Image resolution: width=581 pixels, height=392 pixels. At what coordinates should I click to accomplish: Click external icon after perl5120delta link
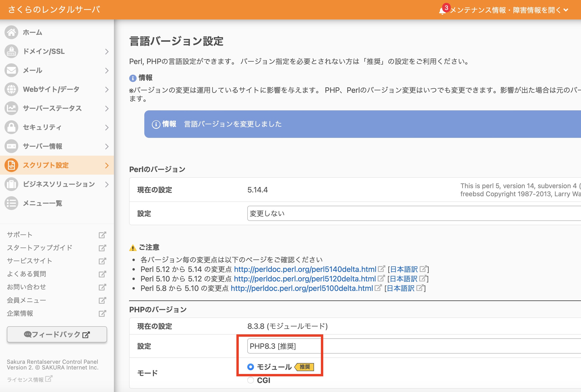click(381, 279)
